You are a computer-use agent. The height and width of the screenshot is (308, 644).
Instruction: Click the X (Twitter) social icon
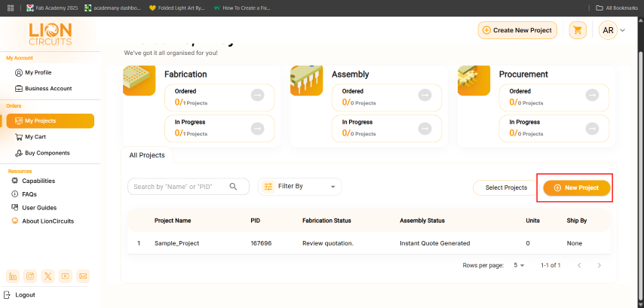point(48,276)
